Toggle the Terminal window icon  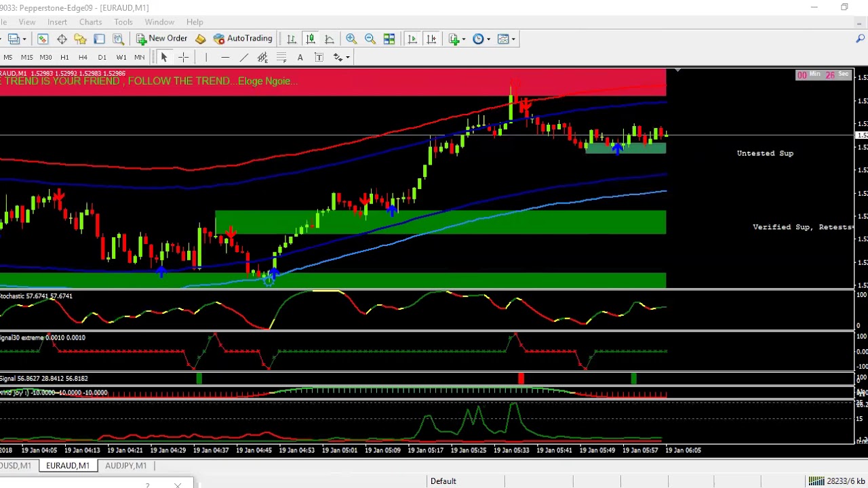[99, 39]
